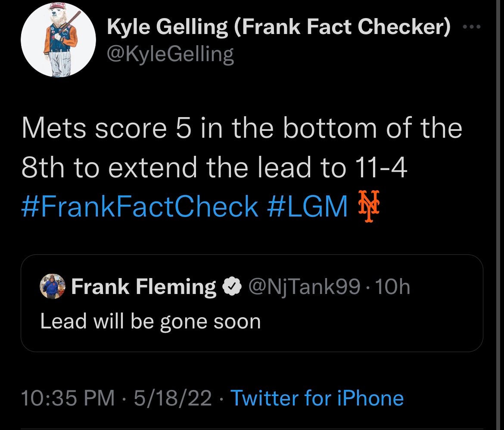Open the #FrankFactCheck hashtag

(x=140, y=207)
